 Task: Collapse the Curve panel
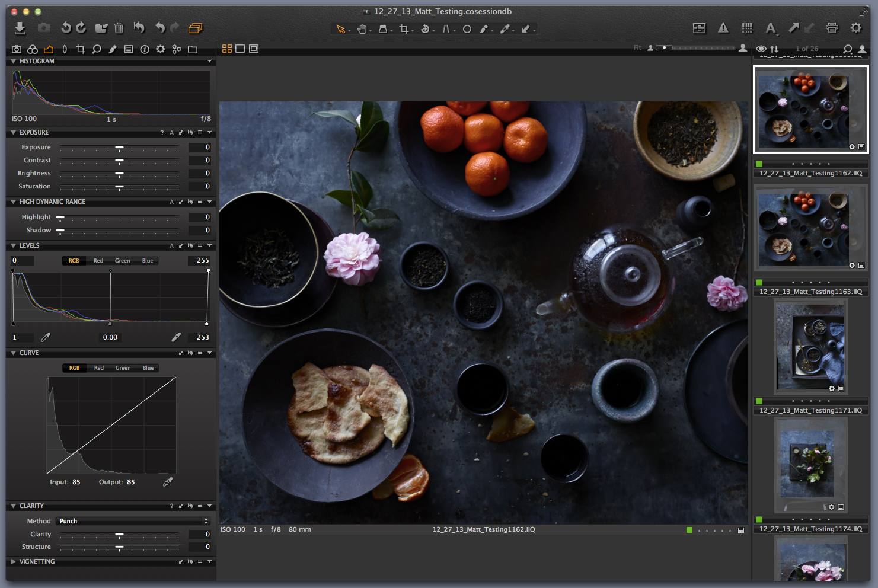pyautogui.click(x=13, y=353)
